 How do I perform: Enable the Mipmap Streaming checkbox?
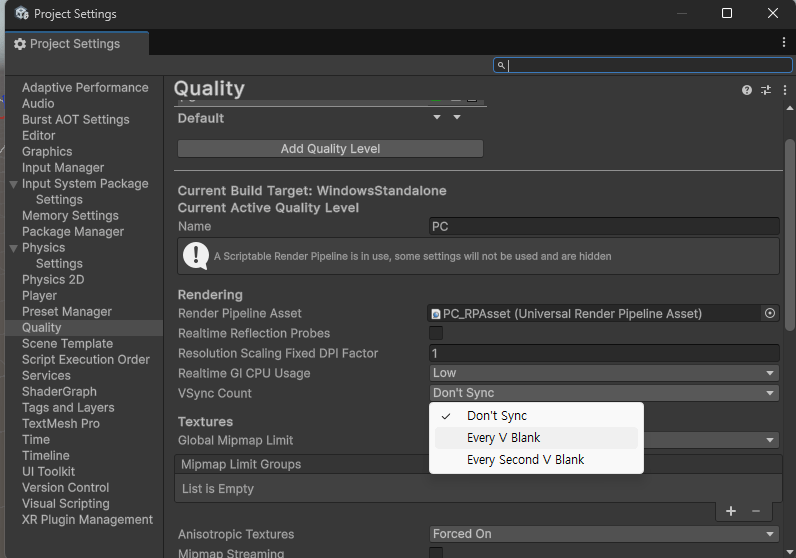(x=436, y=553)
